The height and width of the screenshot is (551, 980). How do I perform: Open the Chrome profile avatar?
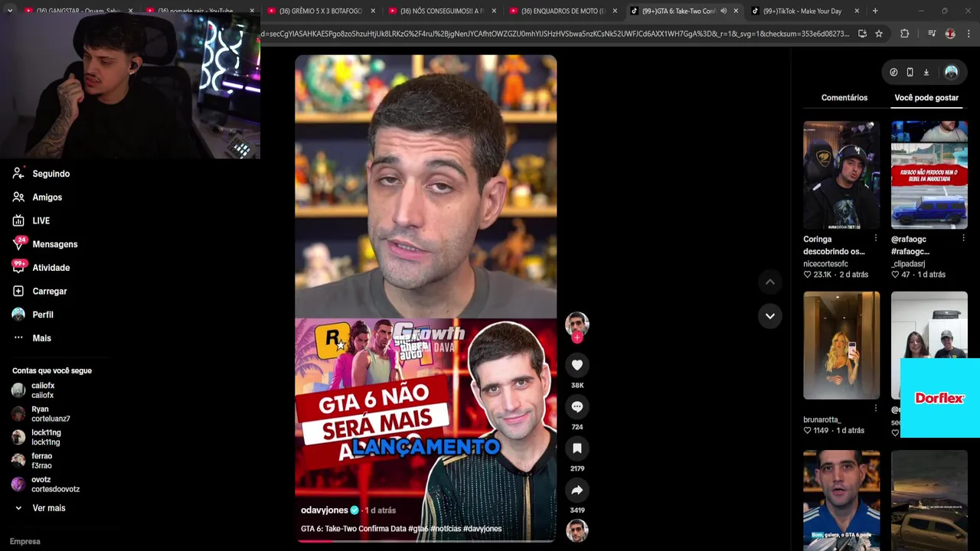pos(950,34)
